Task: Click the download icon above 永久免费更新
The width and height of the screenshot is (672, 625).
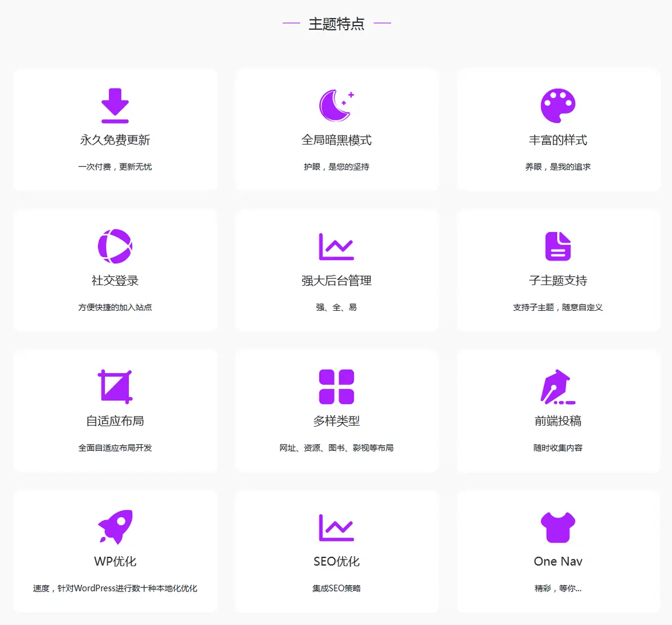Action: click(115, 105)
